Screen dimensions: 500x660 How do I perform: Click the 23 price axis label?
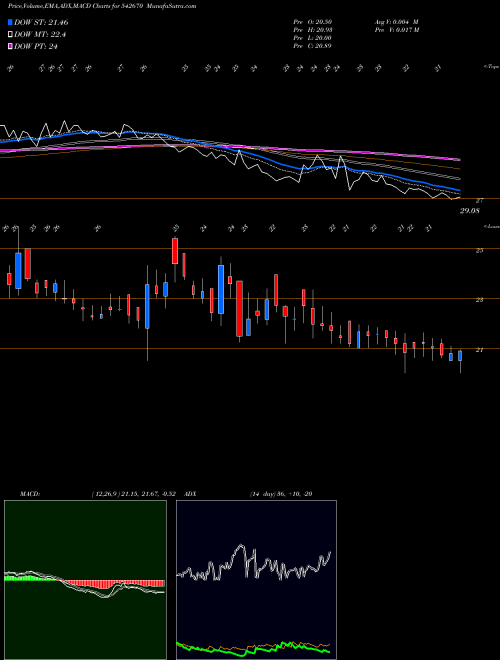pyautogui.click(x=479, y=300)
